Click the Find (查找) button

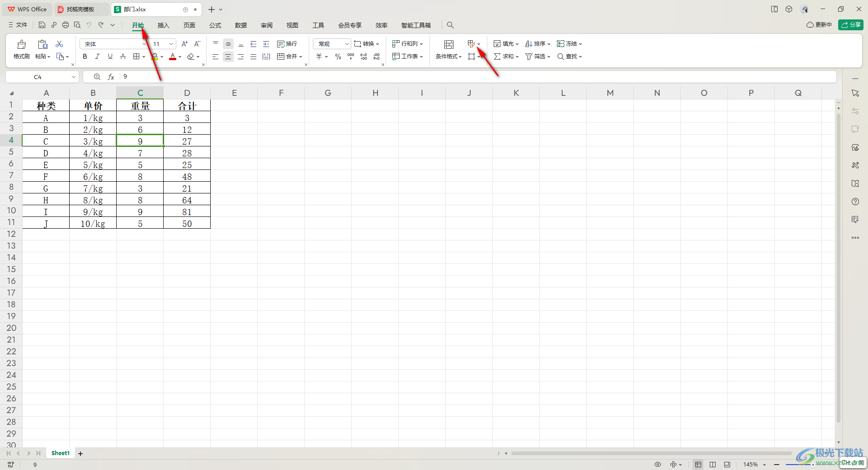click(x=569, y=56)
